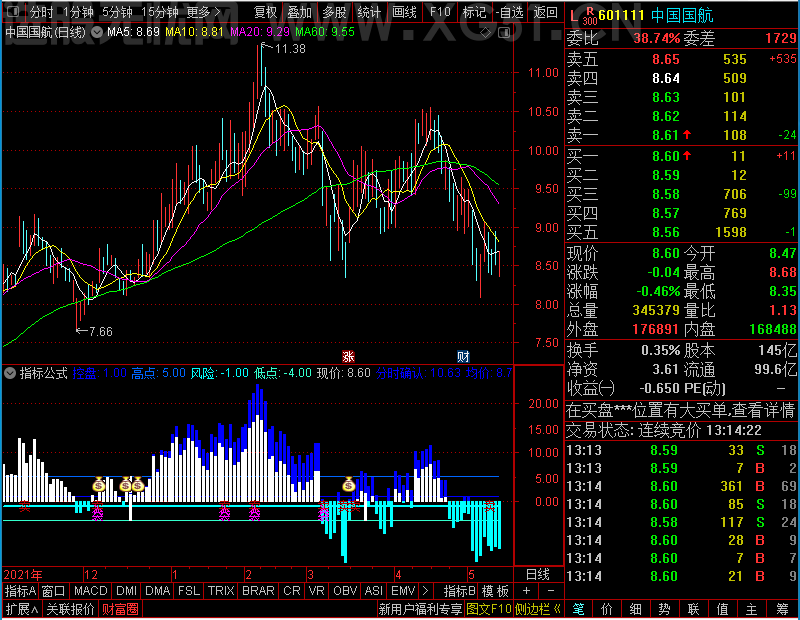Image resolution: width=800 pixels, height=620 pixels.
Task: Select the TRIX indicator
Action: (x=221, y=591)
